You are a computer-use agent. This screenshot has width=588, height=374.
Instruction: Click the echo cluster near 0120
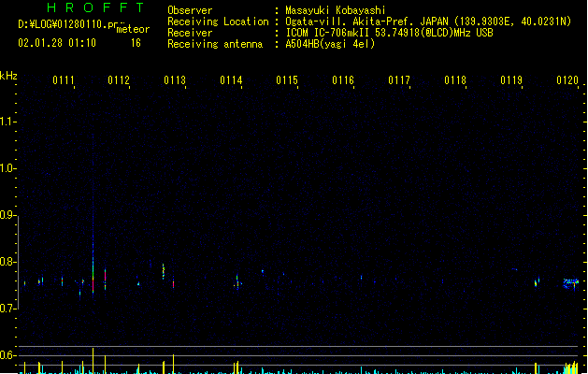tap(571, 283)
